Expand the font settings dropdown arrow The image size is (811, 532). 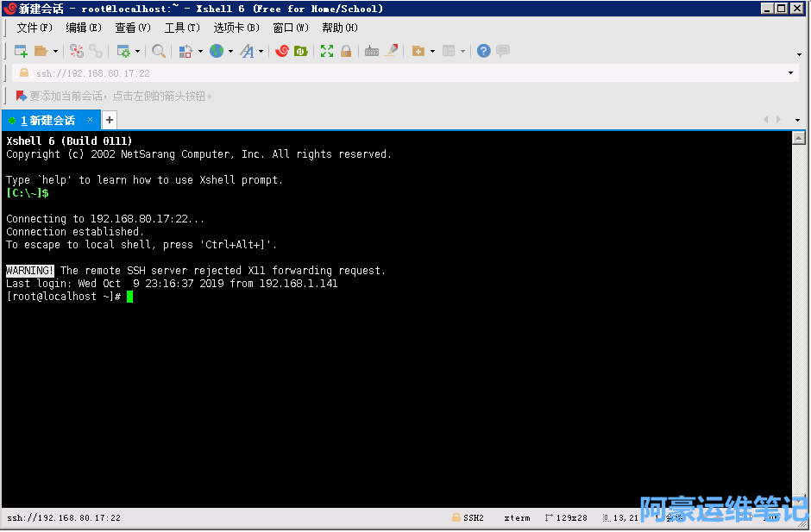tap(261, 52)
